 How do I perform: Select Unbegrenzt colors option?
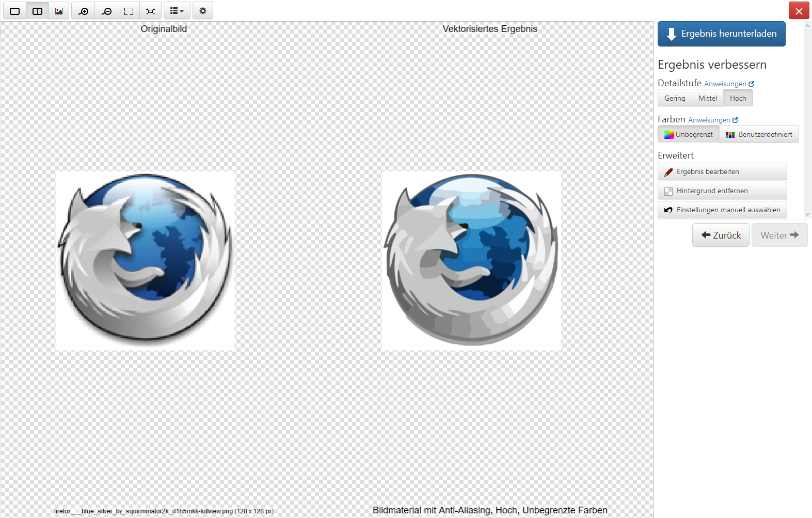click(689, 134)
